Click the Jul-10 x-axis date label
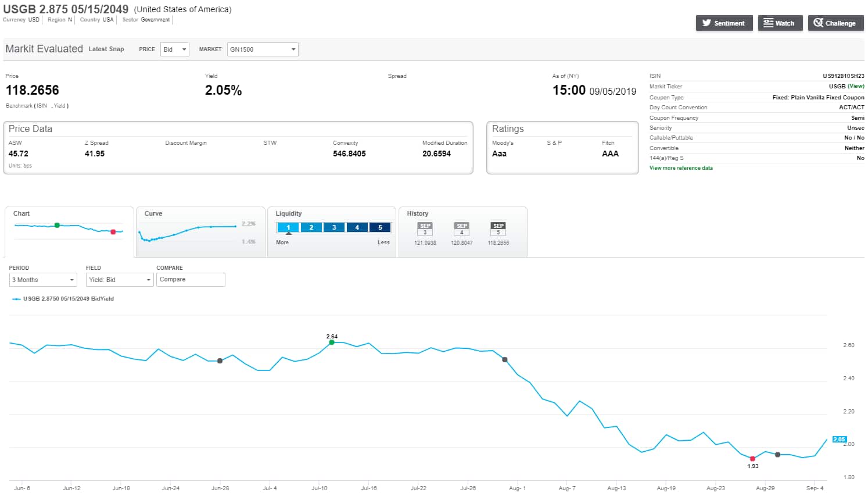Image resolution: width=868 pixels, height=496 pixels. tap(320, 488)
